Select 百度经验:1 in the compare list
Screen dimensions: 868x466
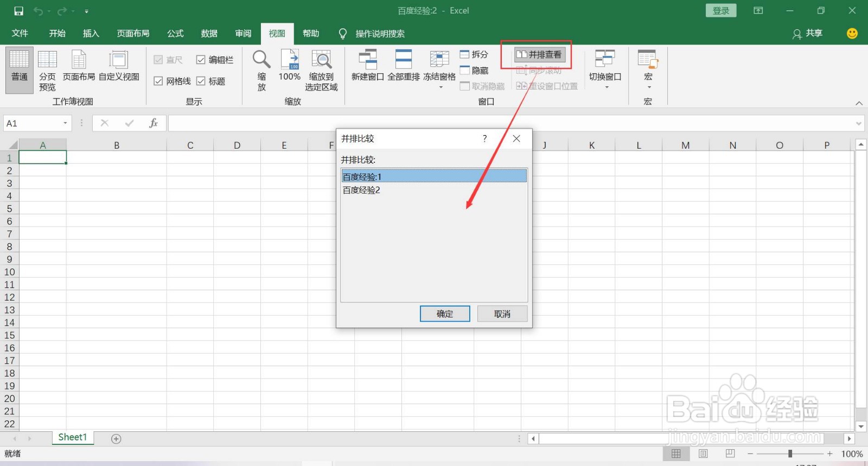tap(434, 176)
